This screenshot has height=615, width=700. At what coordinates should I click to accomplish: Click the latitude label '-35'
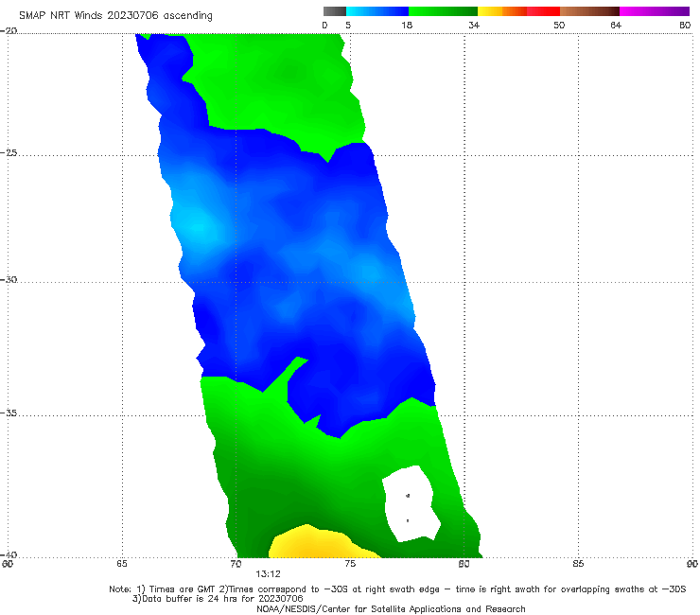coord(9,413)
